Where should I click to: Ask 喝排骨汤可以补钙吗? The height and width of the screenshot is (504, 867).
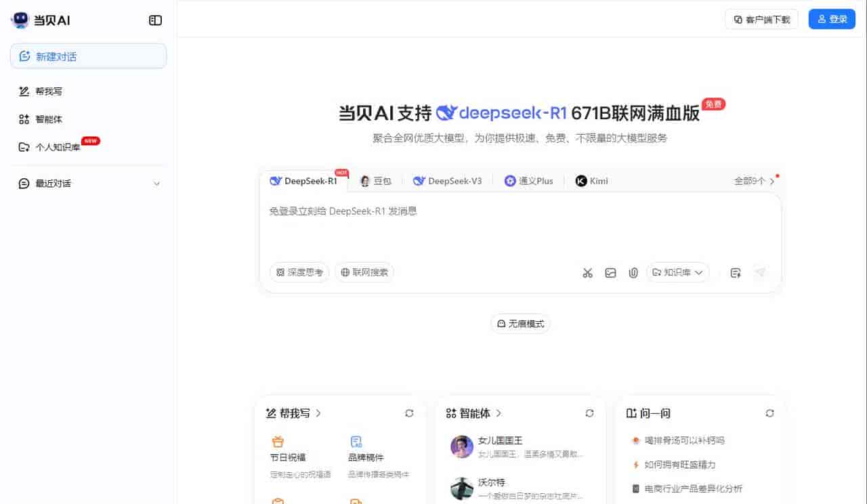point(678,440)
